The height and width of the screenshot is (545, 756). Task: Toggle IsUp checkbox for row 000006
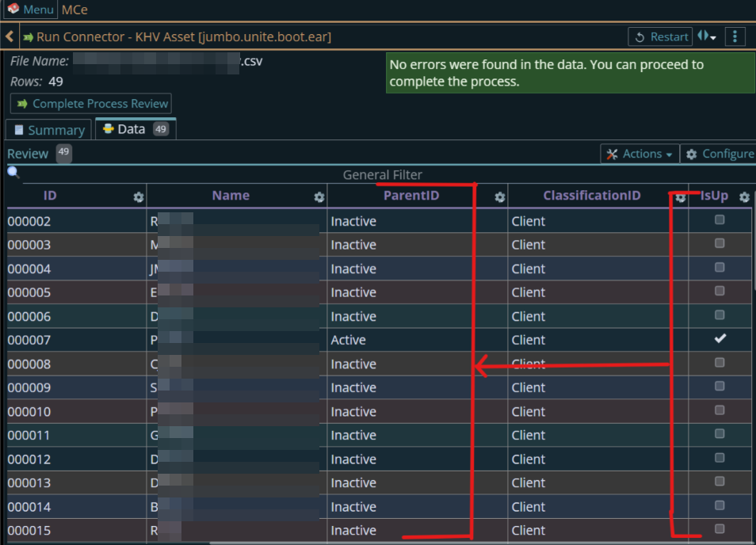click(720, 315)
